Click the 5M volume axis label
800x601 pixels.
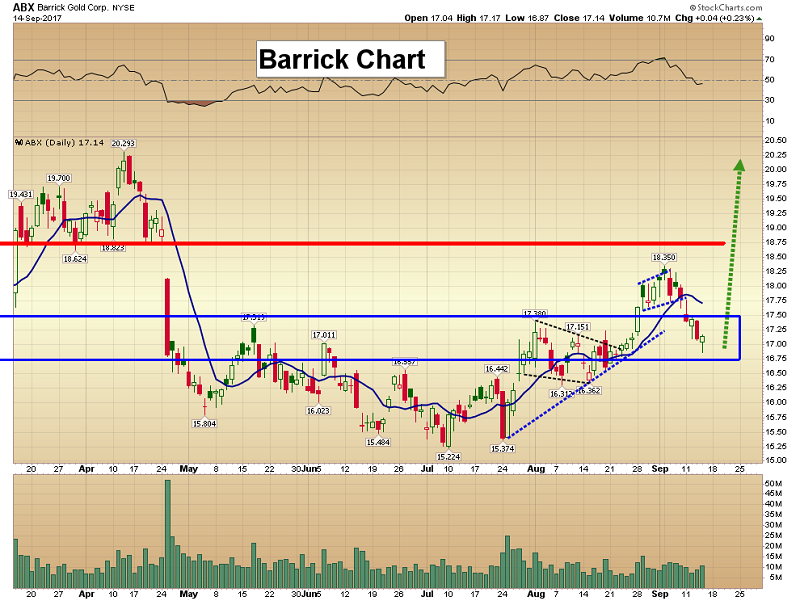(x=775, y=578)
